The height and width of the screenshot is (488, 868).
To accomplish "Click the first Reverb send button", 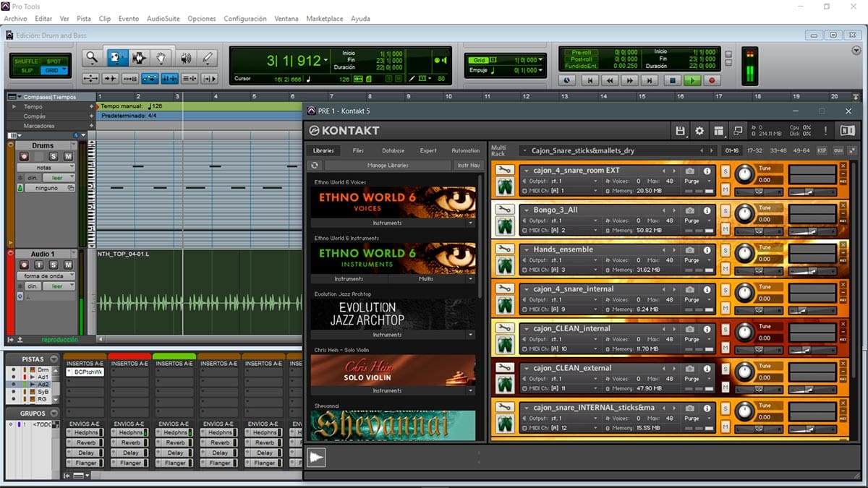I will click(85, 442).
